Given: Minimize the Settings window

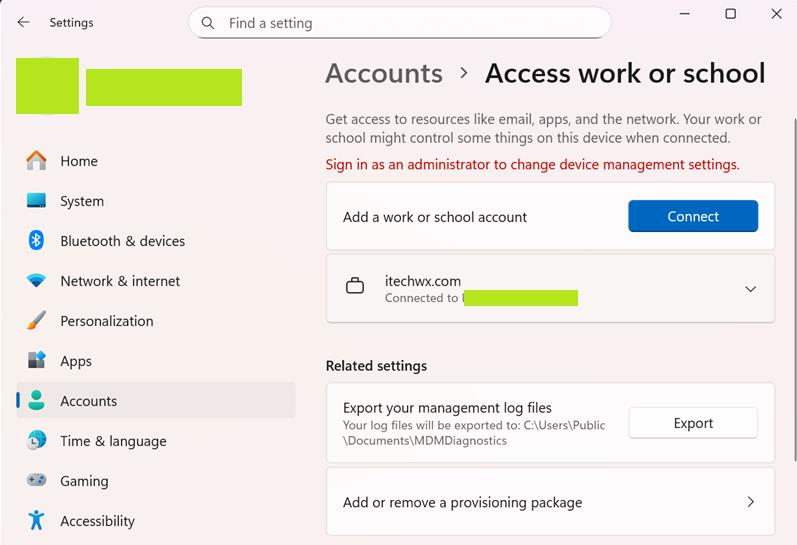Looking at the screenshot, I should (685, 14).
